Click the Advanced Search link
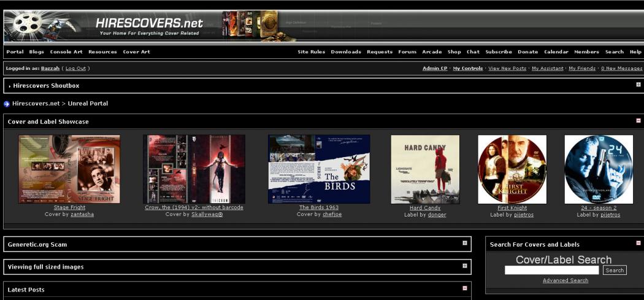 pos(565,280)
